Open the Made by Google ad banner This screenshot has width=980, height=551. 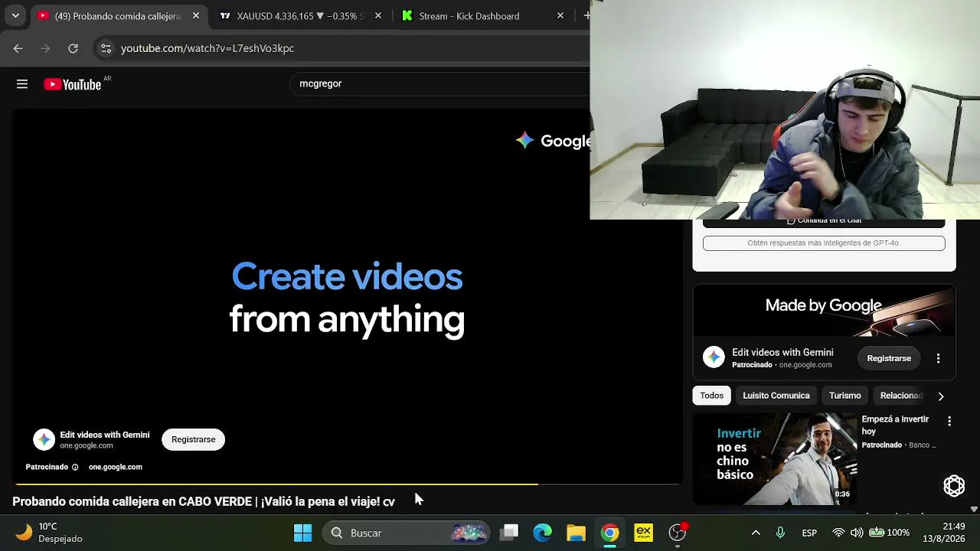pos(824,311)
